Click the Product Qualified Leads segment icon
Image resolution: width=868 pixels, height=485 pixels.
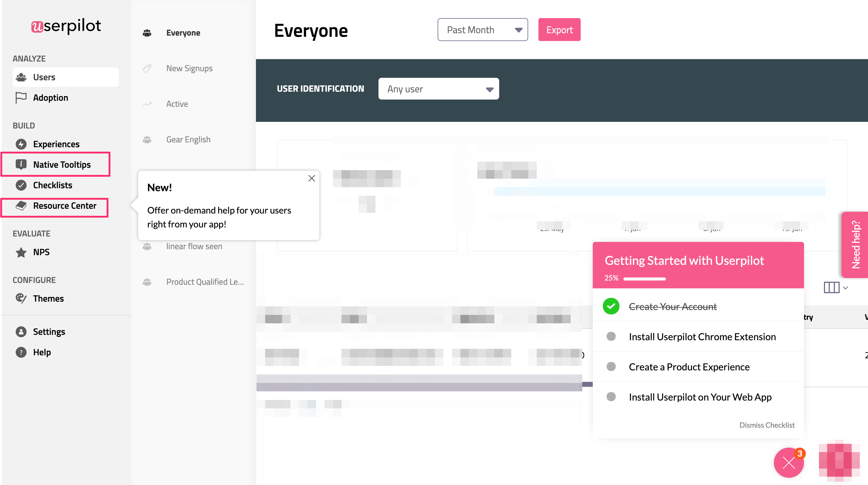click(147, 282)
